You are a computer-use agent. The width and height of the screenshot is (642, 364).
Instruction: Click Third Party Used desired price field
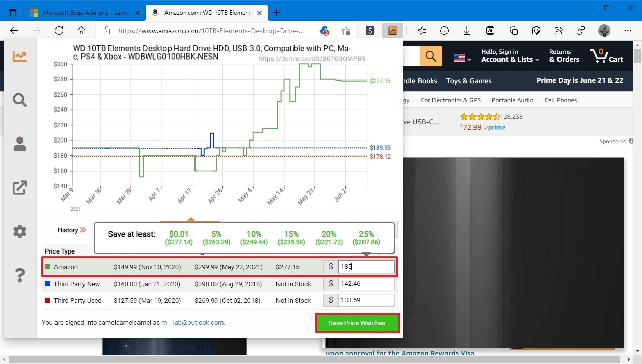click(x=366, y=300)
